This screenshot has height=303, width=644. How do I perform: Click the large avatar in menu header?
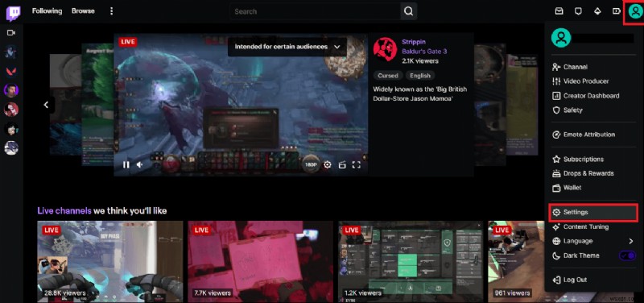(x=561, y=38)
